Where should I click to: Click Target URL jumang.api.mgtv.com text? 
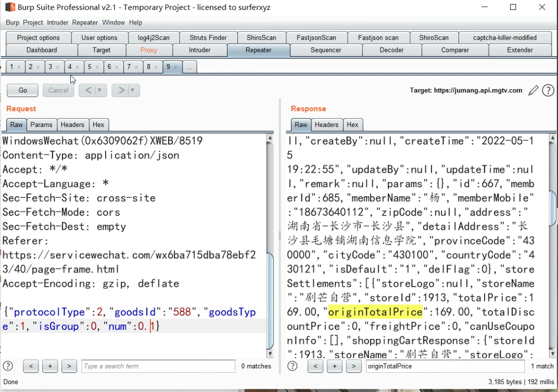[478, 91]
